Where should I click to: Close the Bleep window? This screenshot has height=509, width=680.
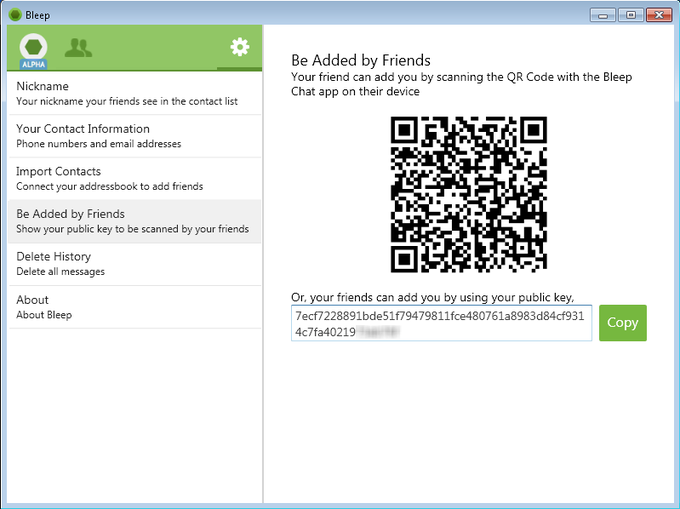659,15
